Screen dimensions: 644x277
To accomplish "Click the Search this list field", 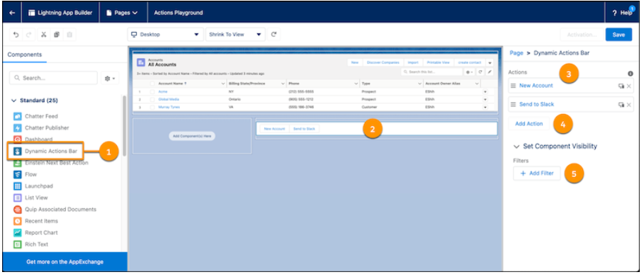I will (x=431, y=72).
